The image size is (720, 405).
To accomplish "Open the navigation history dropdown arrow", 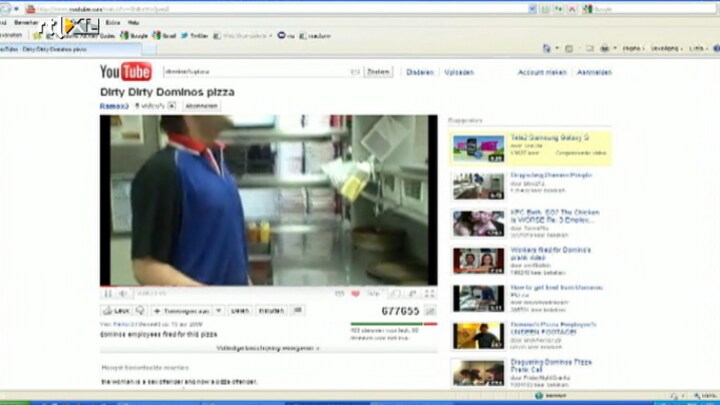I will (x=17, y=9).
